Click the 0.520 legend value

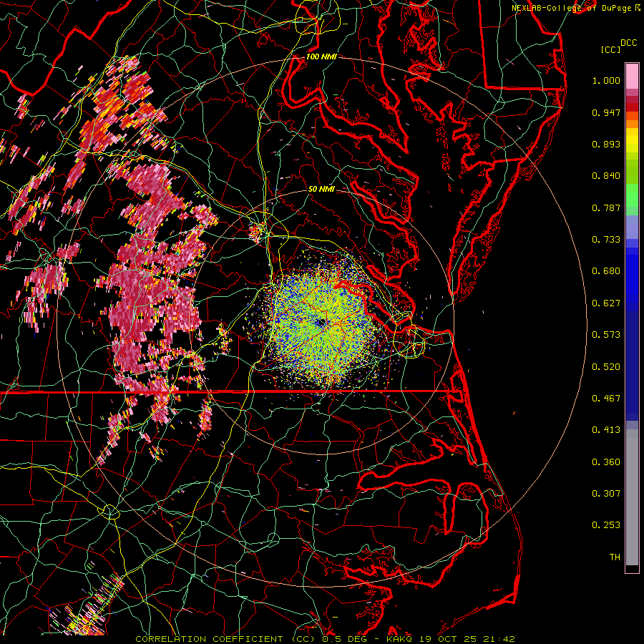(x=606, y=367)
